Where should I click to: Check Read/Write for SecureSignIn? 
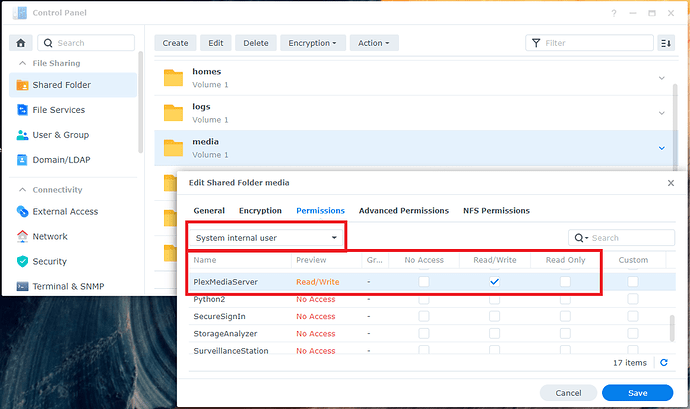pos(495,317)
